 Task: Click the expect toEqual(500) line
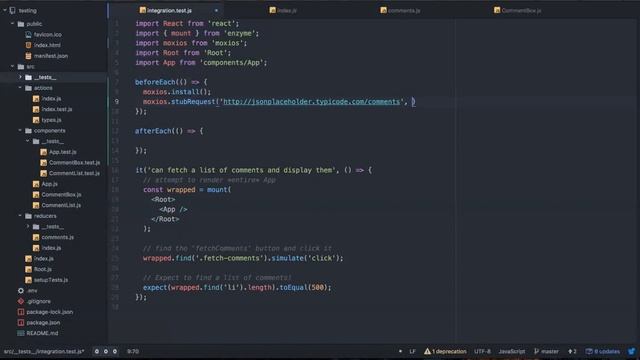pos(237,287)
